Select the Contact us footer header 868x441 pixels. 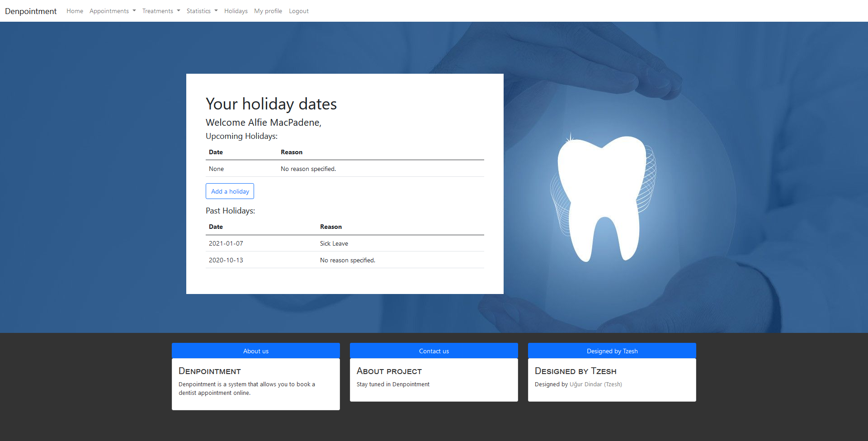pos(434,351)
